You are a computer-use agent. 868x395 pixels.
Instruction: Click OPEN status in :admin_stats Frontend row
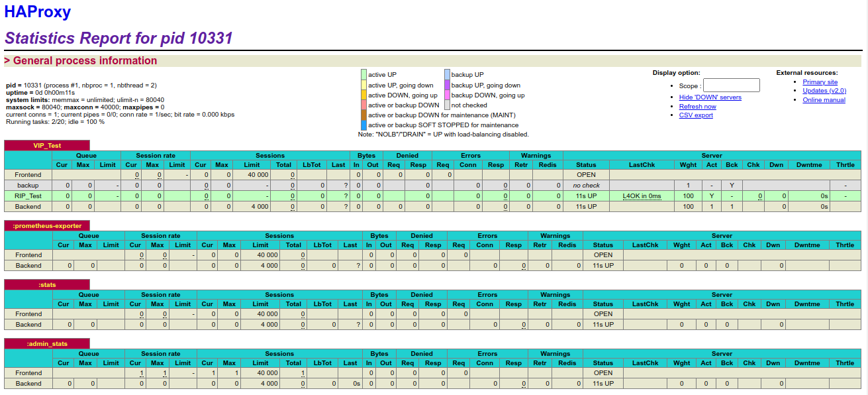pyautogui.click(x=603, y=373)
